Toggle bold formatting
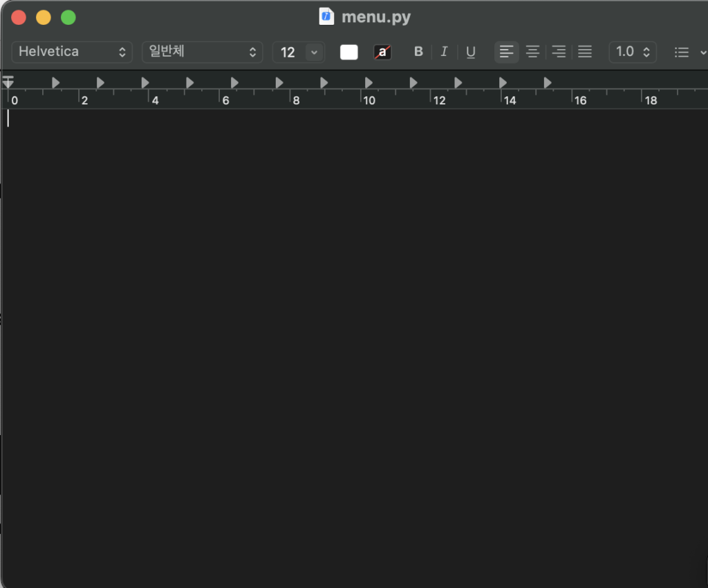This screenshot has height=588, width=708. 418,51
